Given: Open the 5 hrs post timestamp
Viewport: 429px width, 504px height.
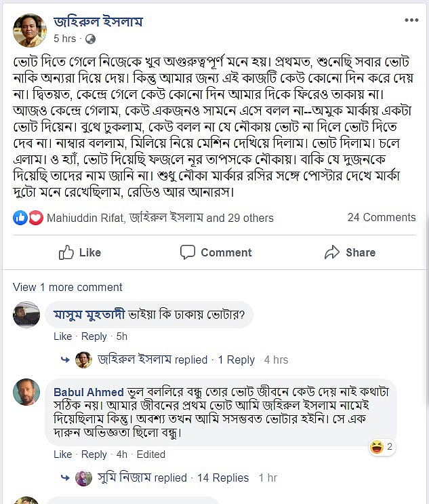Looking at the screenshot, I should coord(65,39).
